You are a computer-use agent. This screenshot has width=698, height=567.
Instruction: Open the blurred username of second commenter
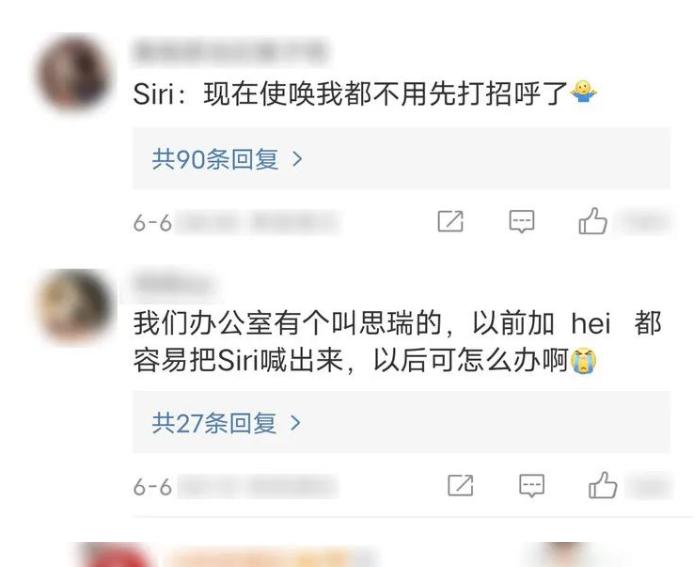pos(172,284)
